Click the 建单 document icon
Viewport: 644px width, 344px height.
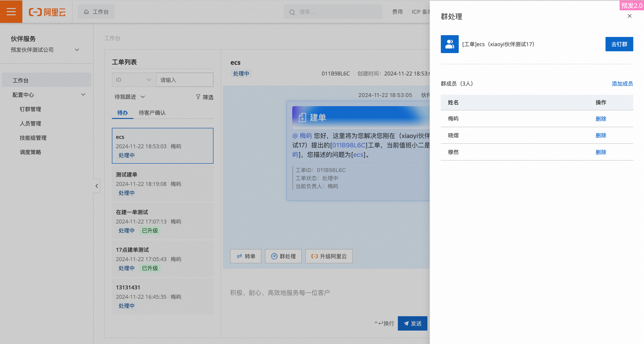(x=302, y=117)
